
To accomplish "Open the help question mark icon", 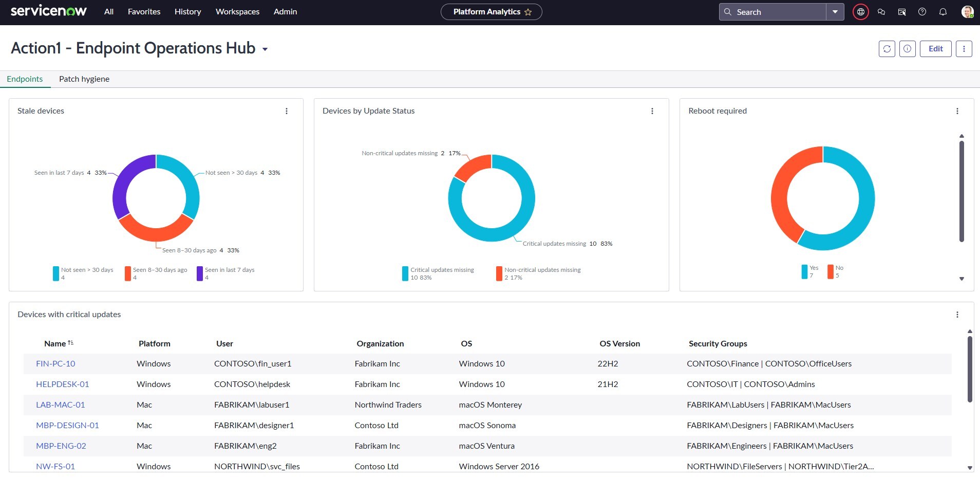I will tap(922, 12).
